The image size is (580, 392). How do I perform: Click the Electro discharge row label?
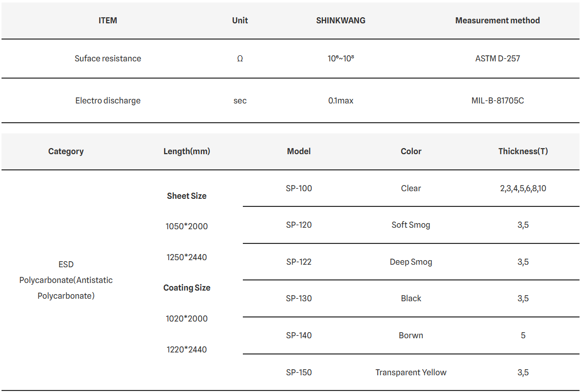pos(107,101)
